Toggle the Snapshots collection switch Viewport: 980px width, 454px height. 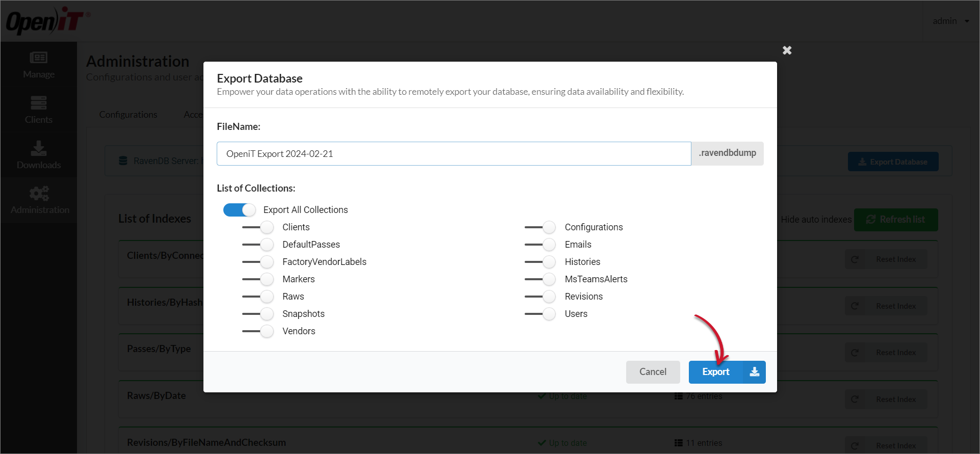[x=258, y=314]
